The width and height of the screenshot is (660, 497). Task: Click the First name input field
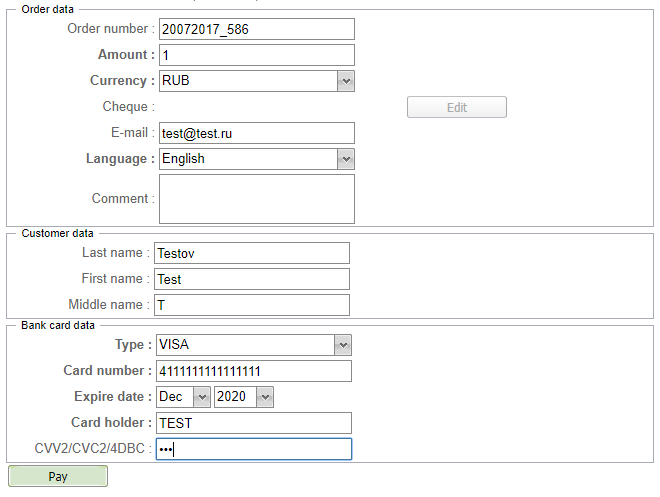tap(251, 279)
